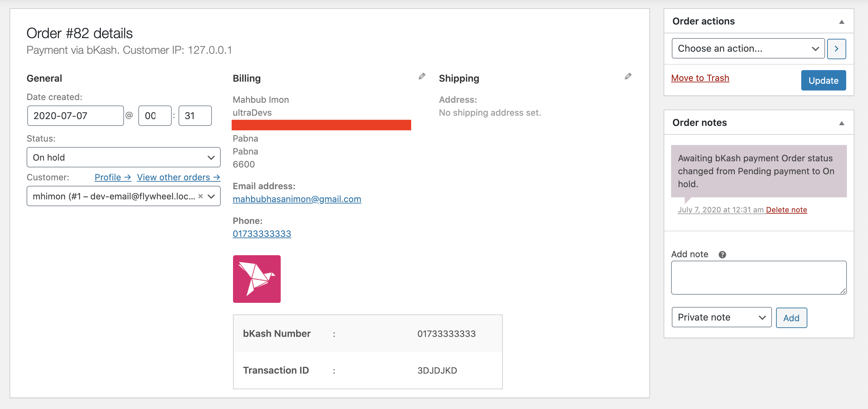Open the order Status dropdown
The image size is (868, 409).
click(x=123, y=157)
